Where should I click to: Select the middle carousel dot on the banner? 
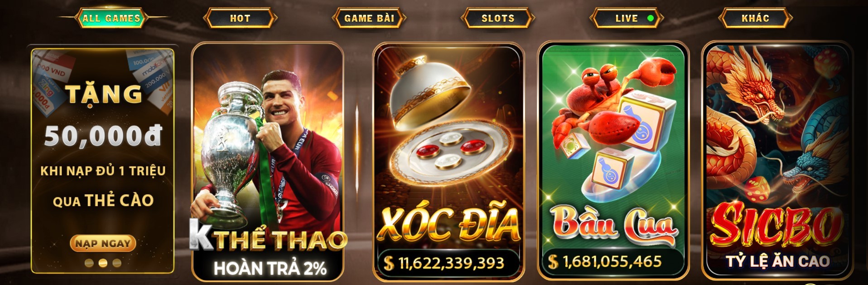click(x=103, y=263)
